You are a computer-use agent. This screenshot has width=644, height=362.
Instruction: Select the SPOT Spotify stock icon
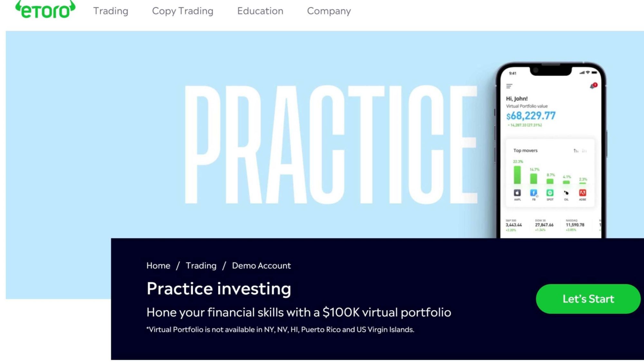550,193
